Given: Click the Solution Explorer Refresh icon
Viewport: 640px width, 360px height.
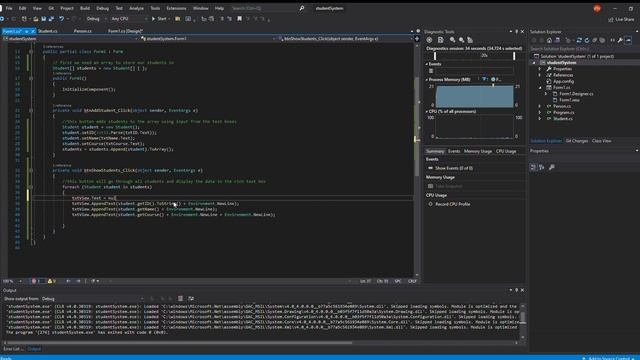Looking at the screenshot, I should 587,40.
